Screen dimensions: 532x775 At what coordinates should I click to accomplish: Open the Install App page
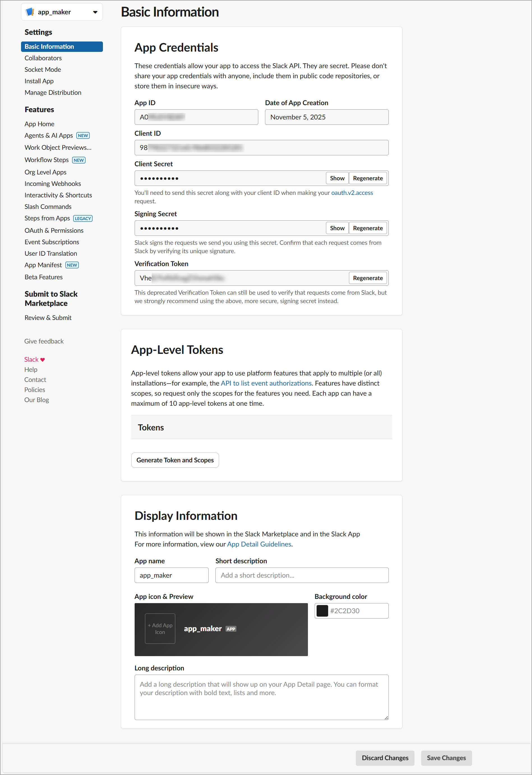39,81
